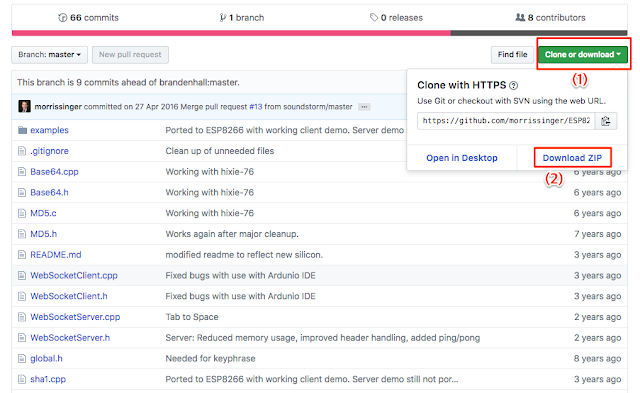The height and width of the screenshot is (393, 640).
Task: Click the Base64.cpp file icon
Action: [x=22, y=172]
